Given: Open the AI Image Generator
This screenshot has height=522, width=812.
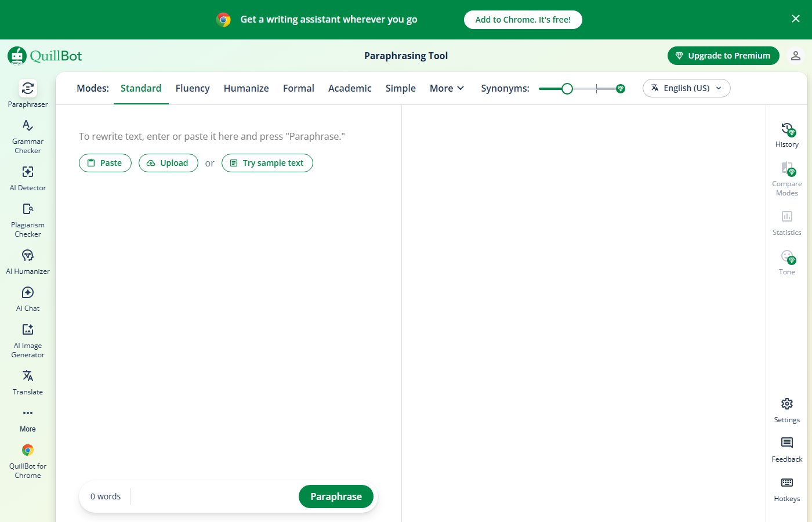Looking at the screenshot, I should click(27, 340).
